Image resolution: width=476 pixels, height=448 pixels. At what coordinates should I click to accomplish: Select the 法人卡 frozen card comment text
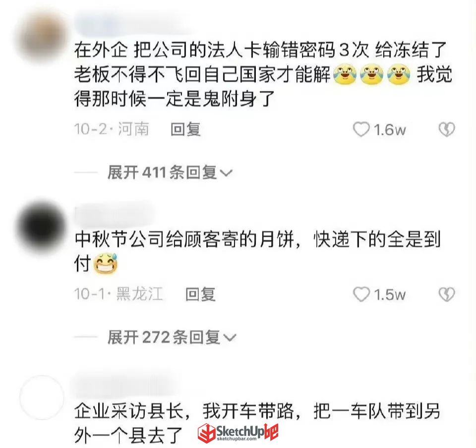pos(263,74)
